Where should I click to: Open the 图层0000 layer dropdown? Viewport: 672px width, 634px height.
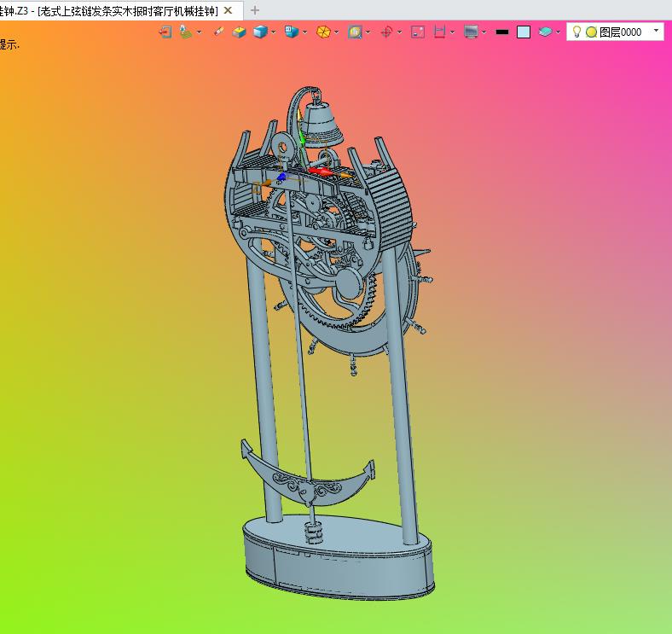click(x=656, y=31)
